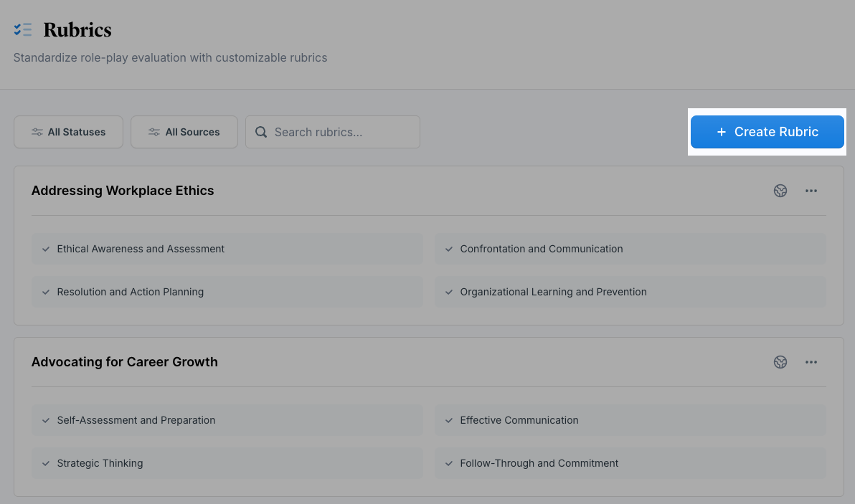The width and height of the screenshot is (855, 504).
Task: Click the Create Rubric button
Action: tap(767, 132)
